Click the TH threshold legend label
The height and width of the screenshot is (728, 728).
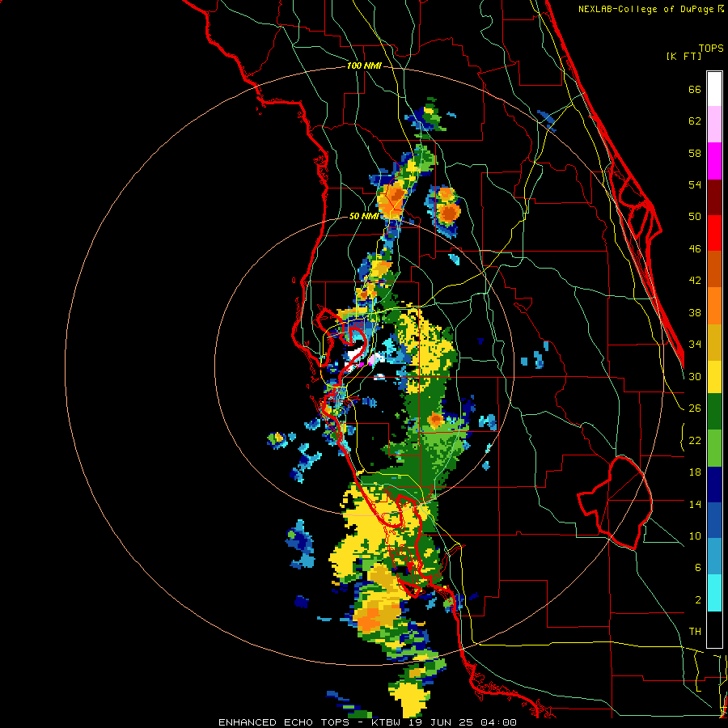click(695, 632)
